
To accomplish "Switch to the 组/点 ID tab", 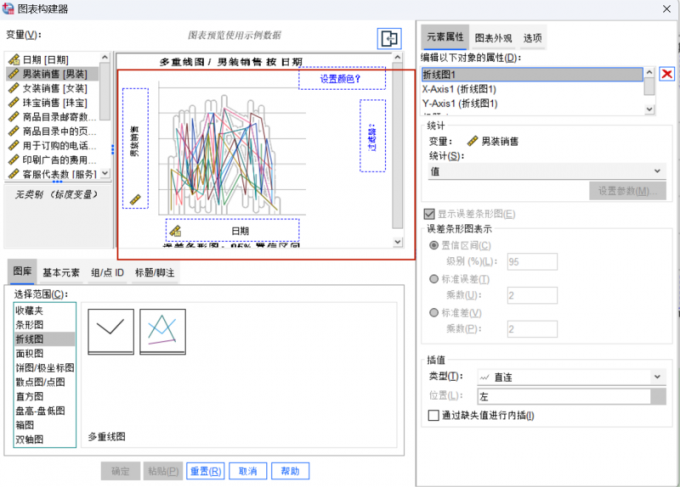I will [x=107, y=272].
